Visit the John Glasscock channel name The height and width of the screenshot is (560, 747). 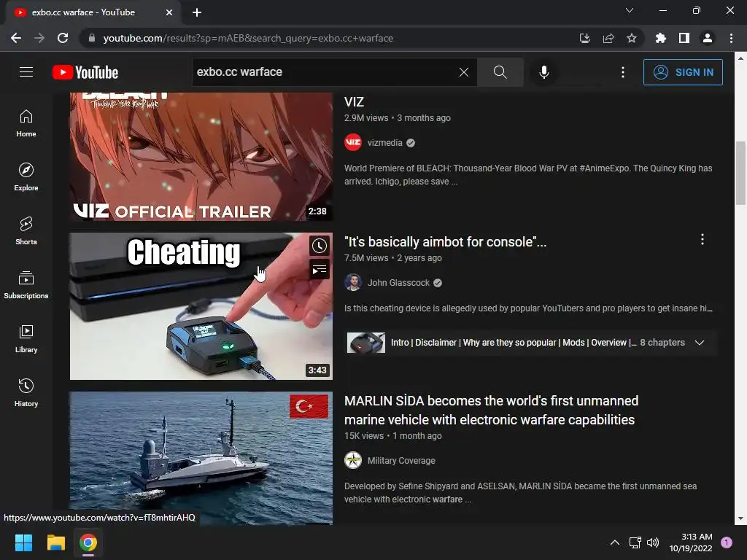[398, 283]
